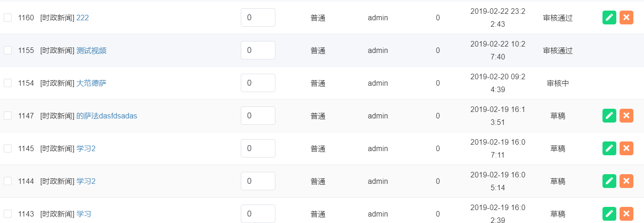Click the orange delete icon for article 1147
Image resolution: width=644 pixels, height=223 pixels.
626,116
